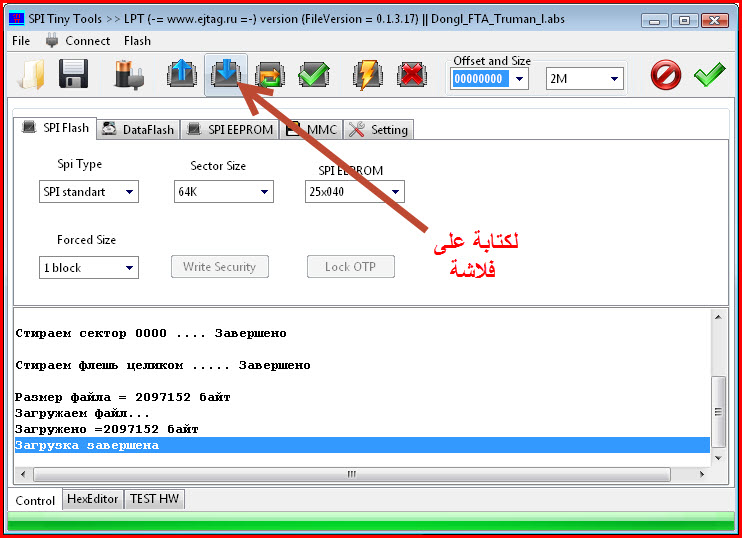Open the Flash menu
Image resolution: width=742 pixels, height=538 pixels.
coord(137,41)
